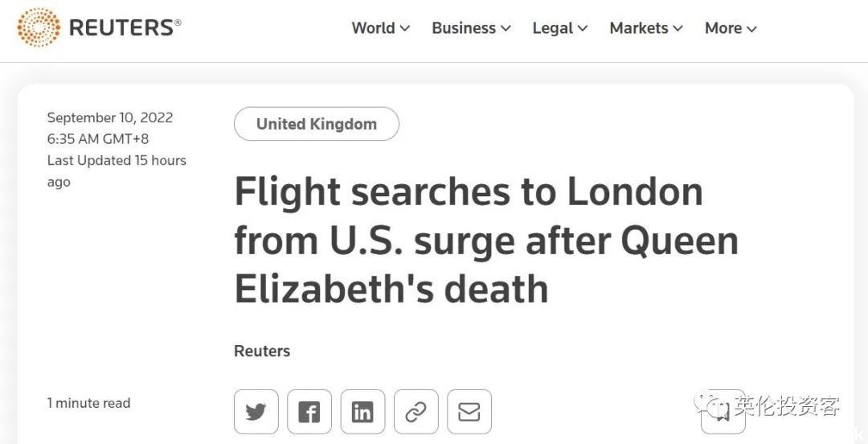Share article on Facebook
The image size is (868, 444).
[309, 412]
